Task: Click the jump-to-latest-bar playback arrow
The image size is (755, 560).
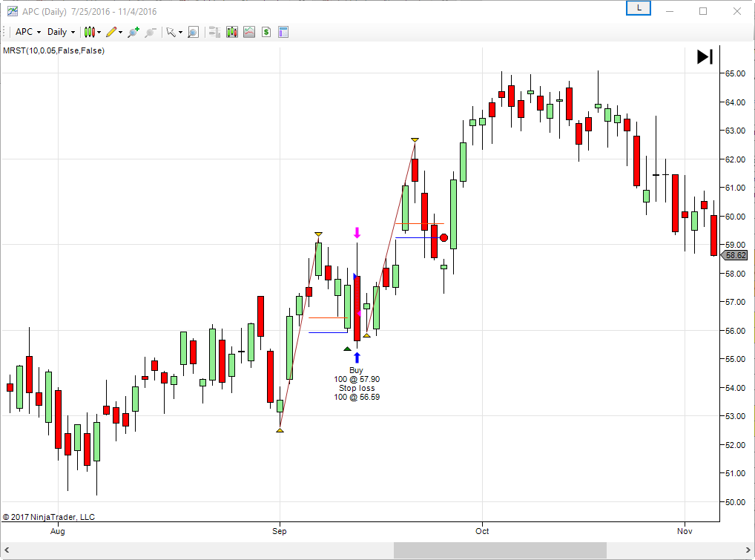Action: (703, 56)
